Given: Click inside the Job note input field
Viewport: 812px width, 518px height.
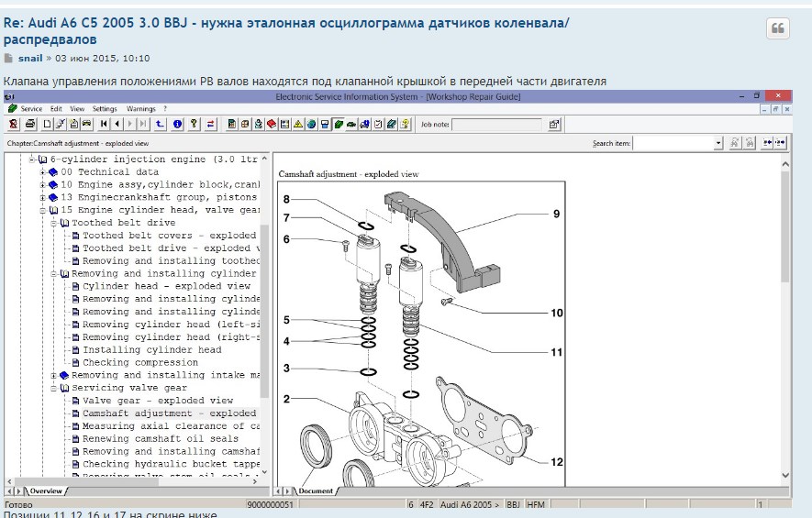Looking at the screenshot, I should (496, 125).
